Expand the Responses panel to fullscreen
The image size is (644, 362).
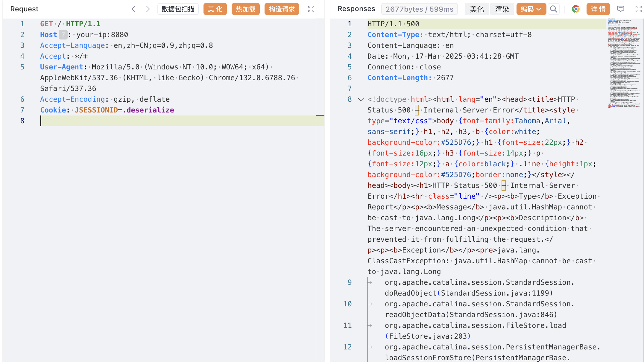pyautogui.click(x=638, y=9)
